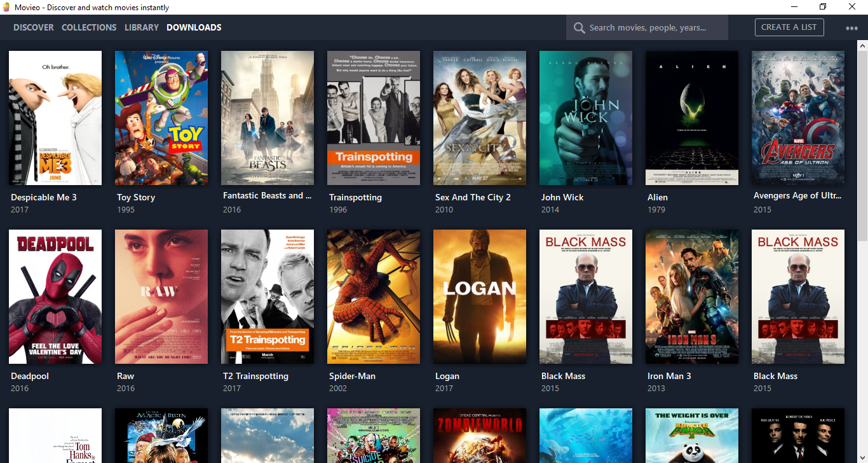Viewport: 868px width, 463px height.
Task: Click the Movieo popcorn icon in title bar
Action: (6, 7)
